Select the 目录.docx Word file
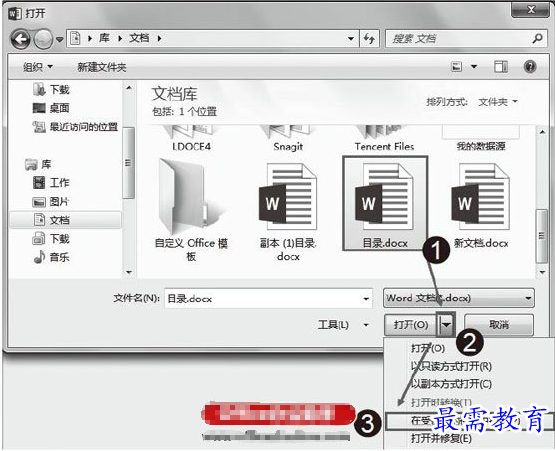Viewport: 555px width, 451px height. [385, 204]
